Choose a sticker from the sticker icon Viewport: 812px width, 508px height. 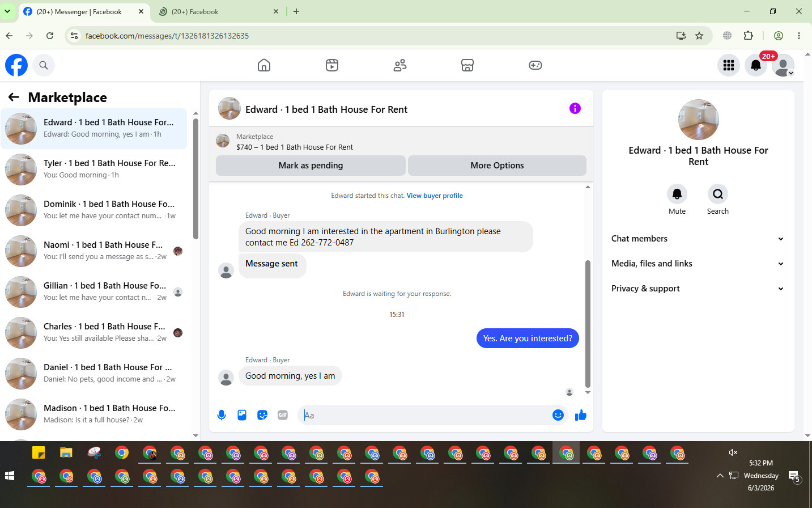(x=262, y=415)
